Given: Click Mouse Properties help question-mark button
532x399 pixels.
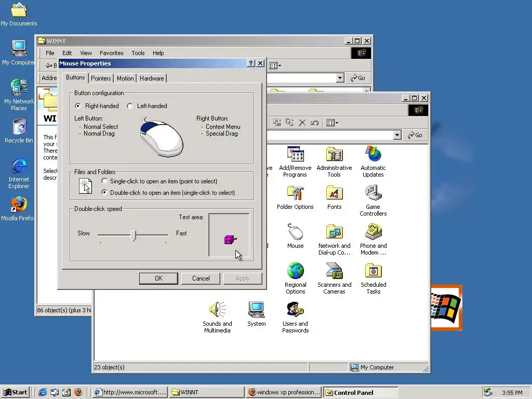Looking at the screenshot, I should (251, 63).
